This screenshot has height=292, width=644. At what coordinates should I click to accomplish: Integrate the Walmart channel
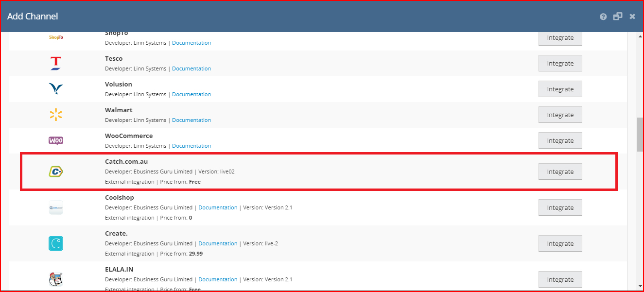coord(560,115)
